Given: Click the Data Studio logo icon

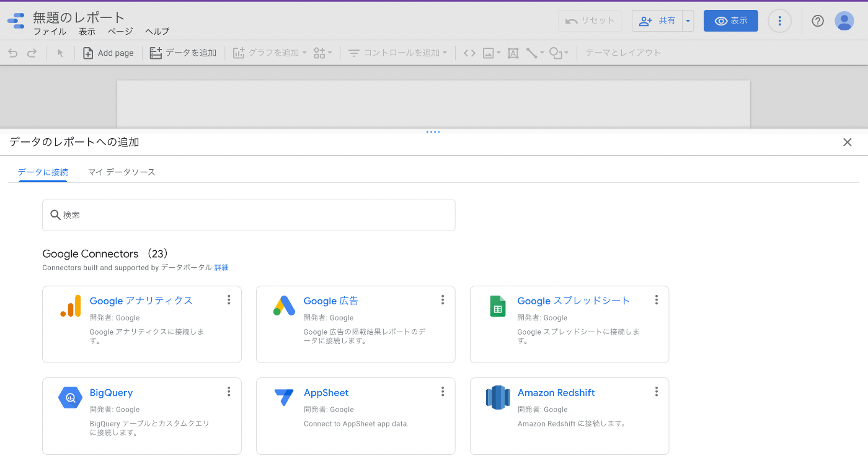Looking at the screenshot, I should (x=16, y=20).
